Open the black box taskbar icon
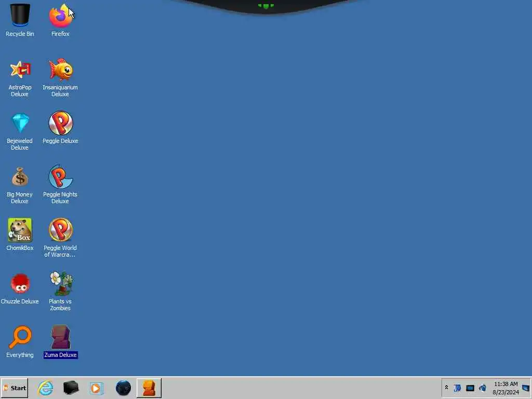This screenshot has width=532, height=399. pos(71,388)
